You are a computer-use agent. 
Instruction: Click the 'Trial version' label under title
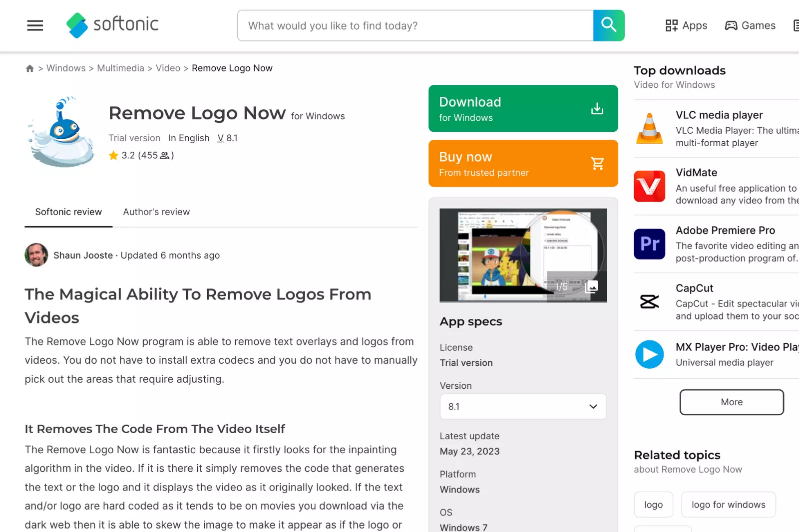(134, 138)
